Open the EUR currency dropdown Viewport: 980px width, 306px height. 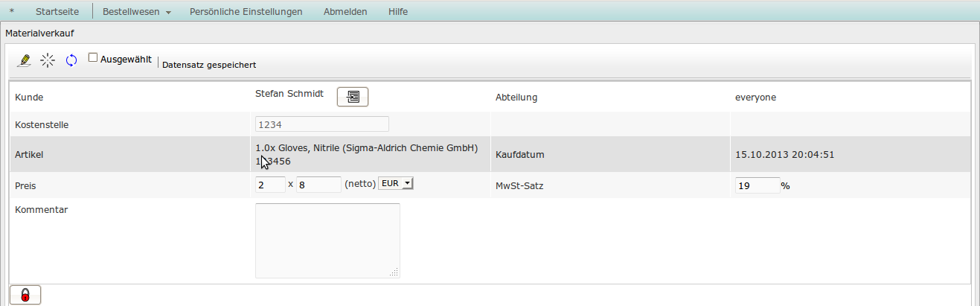[x=396, y=183]
